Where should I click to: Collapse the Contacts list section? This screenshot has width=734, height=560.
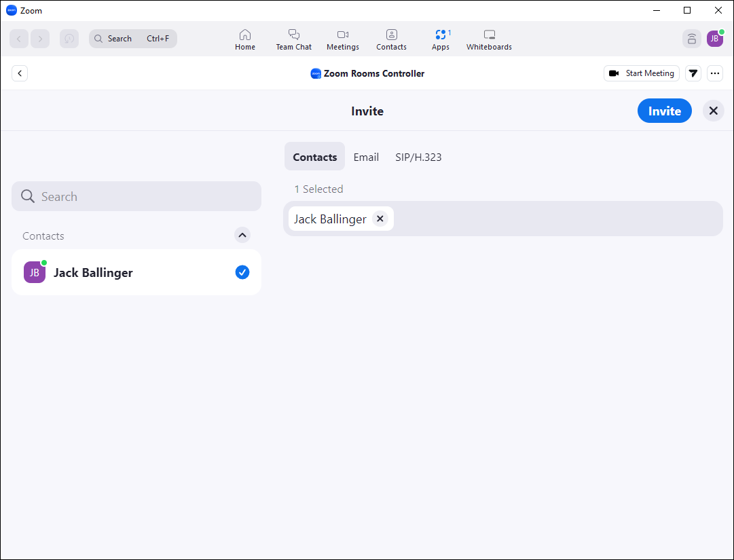(x=242, y=236)
